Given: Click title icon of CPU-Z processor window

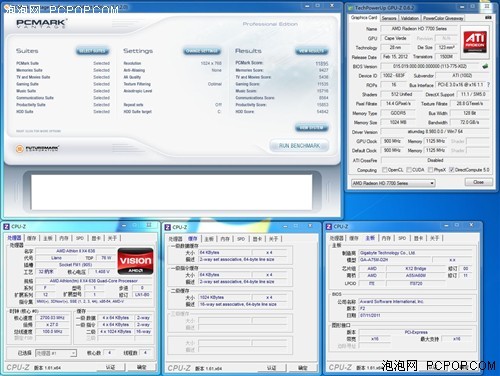Looking at the screenshot, I should pos(7,227).
